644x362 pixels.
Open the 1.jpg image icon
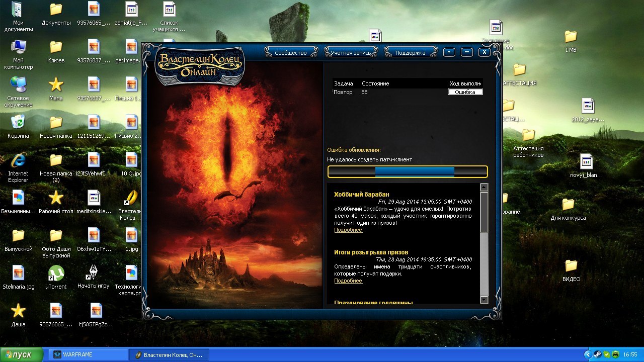point(131,239)
